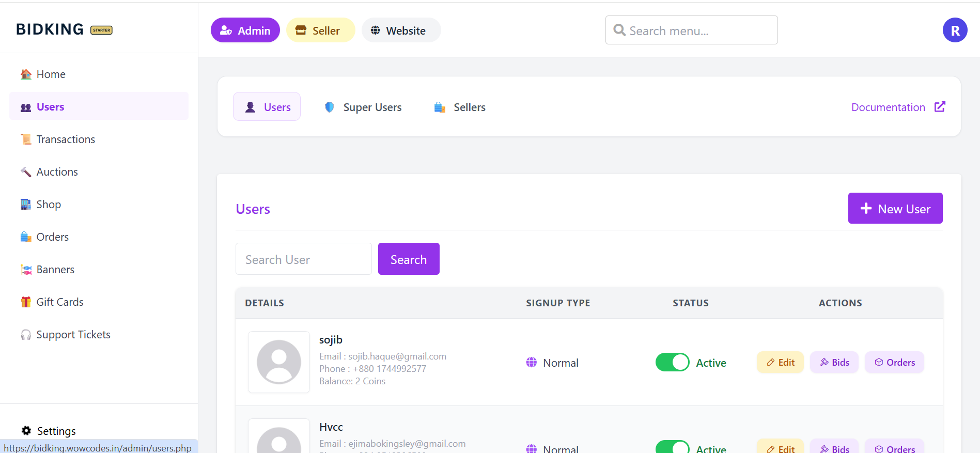Click the Shop building icon
Image resolution: width=980 pixels, height=453 pixels.
click(26, 205)
